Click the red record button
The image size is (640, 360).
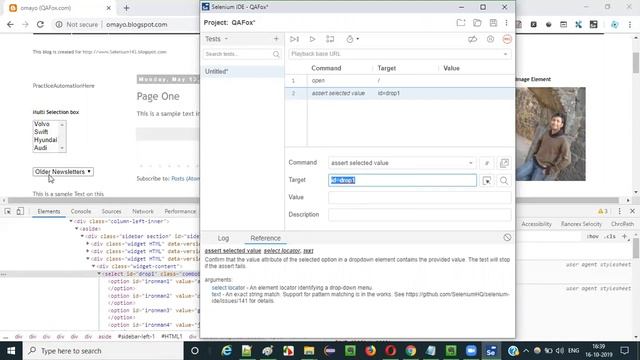pyautogui.click(x=507, y=39)
